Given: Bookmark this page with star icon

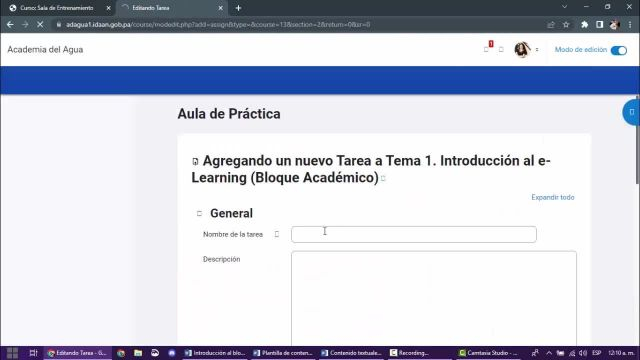Looking at the screenshot, I should tap(566, 24).
